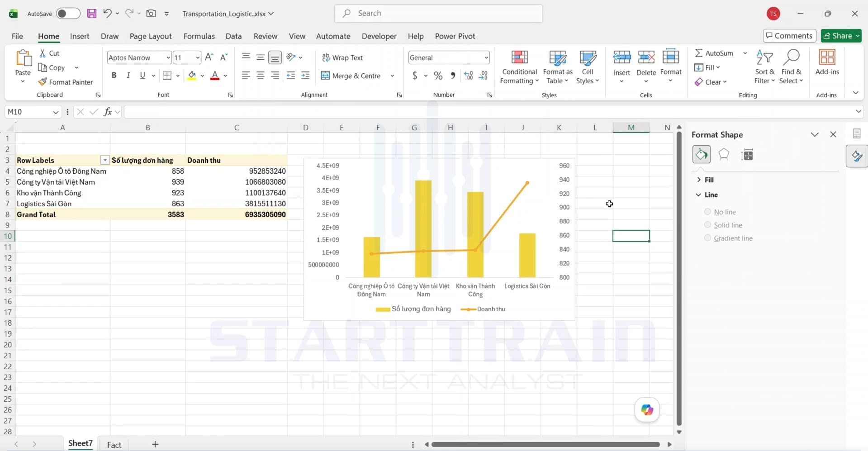Toggle the AutoSave switch
Image resolution: width=868 pixels, height=451 pixels.
click(x=68, y=14)
